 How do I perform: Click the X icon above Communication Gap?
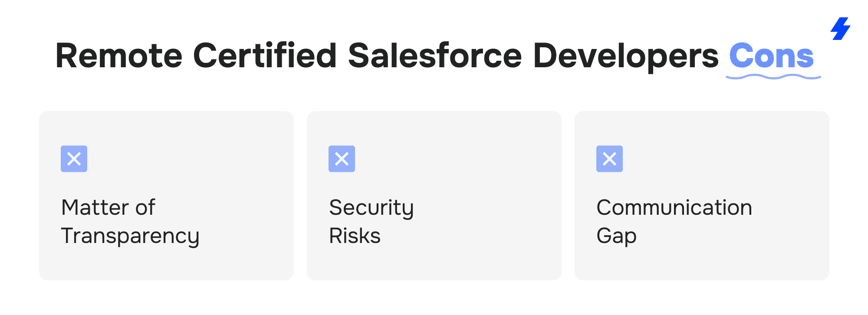click(610, 159)
